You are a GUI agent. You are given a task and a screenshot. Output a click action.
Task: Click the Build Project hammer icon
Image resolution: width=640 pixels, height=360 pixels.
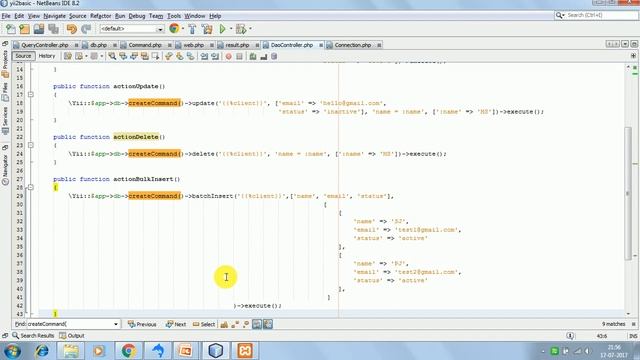[x=192, y=29]
